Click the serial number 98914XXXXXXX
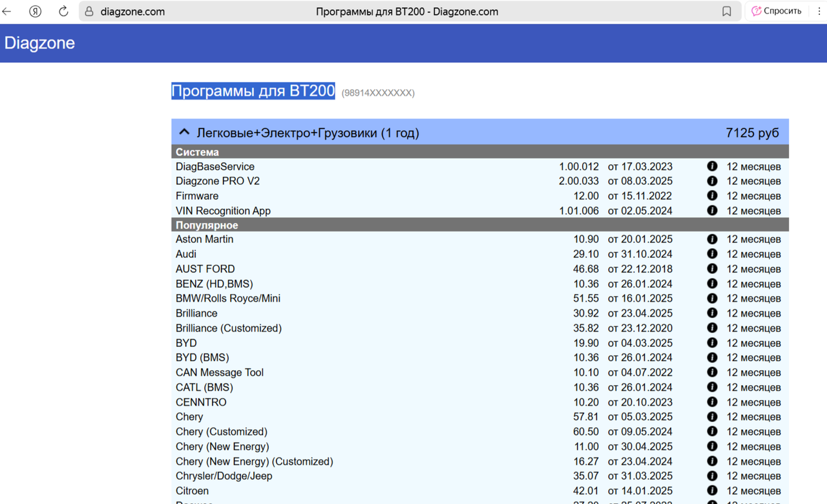The image size is (827, 504). click(378, 93)
